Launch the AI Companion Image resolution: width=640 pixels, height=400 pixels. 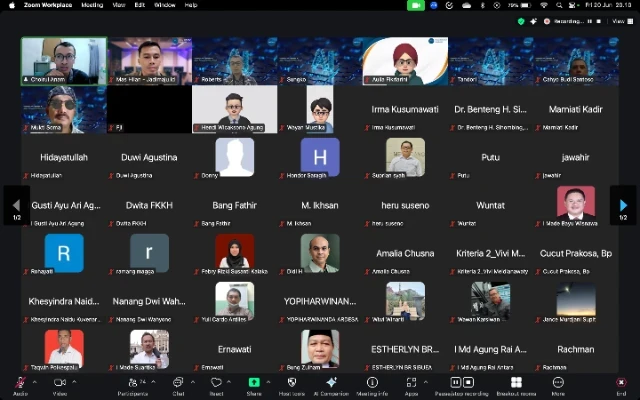pyautogui.click(x=331, y=384)
